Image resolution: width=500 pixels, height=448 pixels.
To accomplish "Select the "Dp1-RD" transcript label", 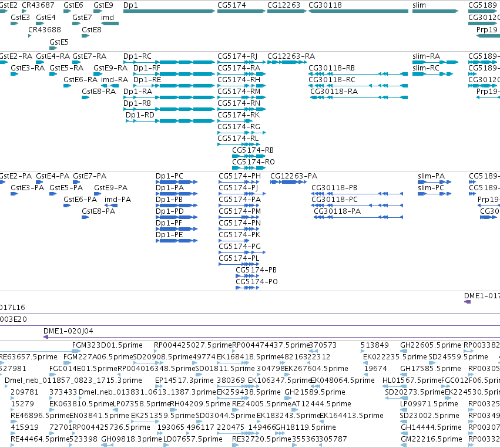I will [x=140, y=114].
